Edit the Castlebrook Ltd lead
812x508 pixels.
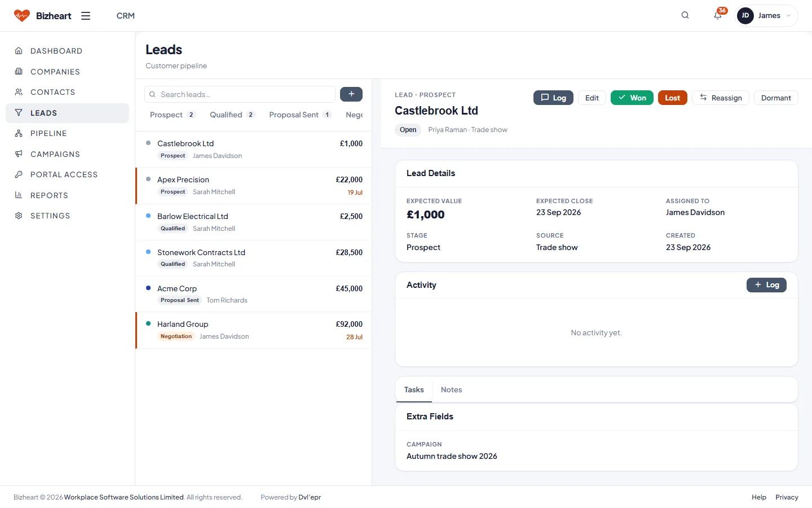coord(592,98)
